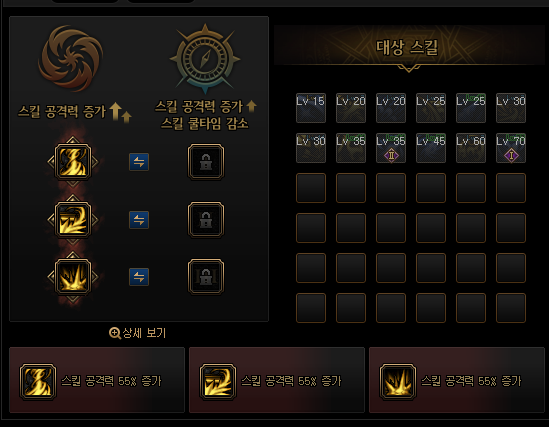Select the Lv 60 target skill
Image resolution: width=549 pixels, height=427 pixels.
[471, 148]
